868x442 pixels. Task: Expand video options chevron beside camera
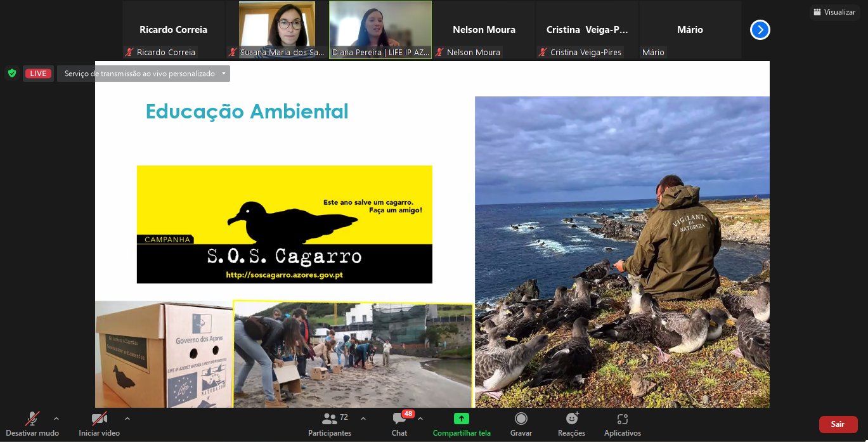[127, 419]
